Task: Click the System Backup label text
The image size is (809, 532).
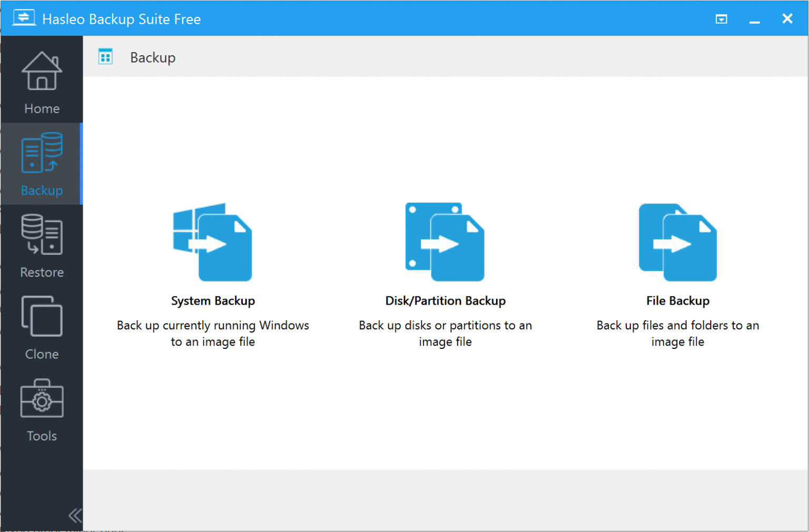Action: [213, 300]
